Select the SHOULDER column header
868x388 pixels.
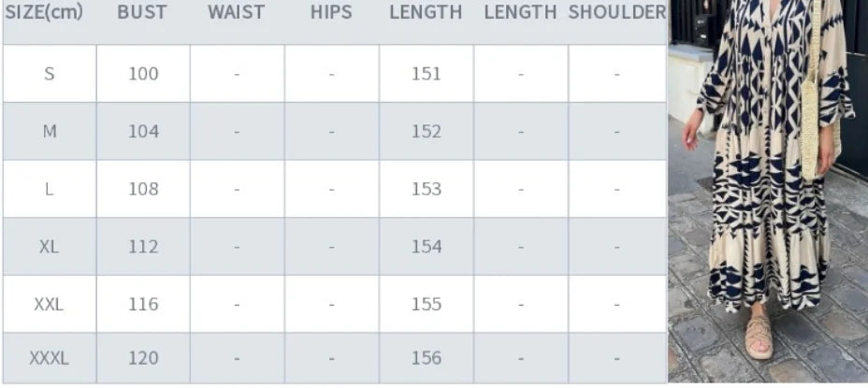tap(617, 12)
